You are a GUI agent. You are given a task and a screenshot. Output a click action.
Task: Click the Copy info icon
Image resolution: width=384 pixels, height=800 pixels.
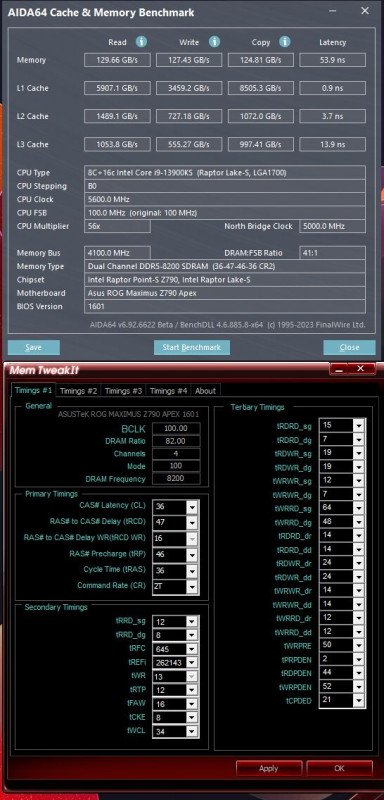click(285, 42)
